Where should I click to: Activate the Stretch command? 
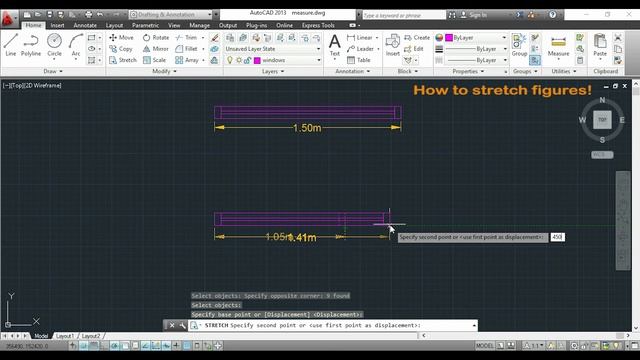click(x=123, y=60)
